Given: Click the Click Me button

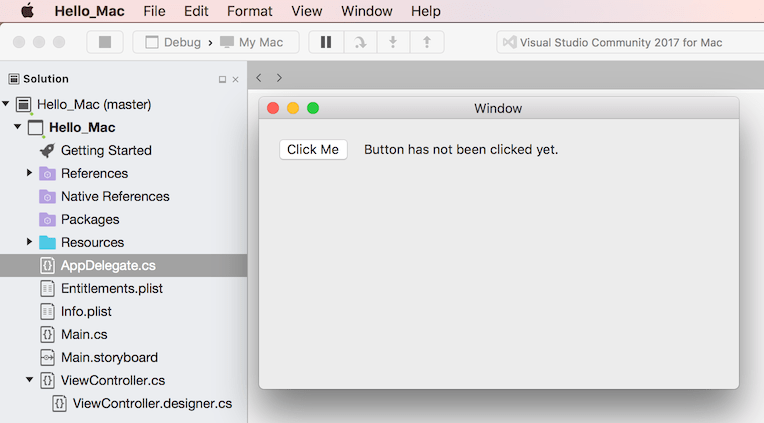Looking at the screenshot, I should point(313,149).
